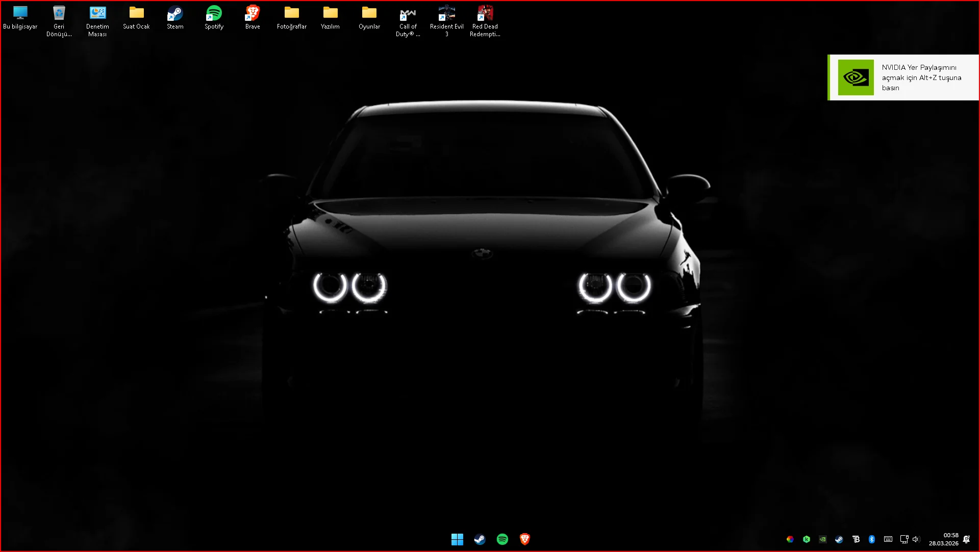The height and width of the screenshot is (552, 980).
Task: Click Spotify in the taskbar
Action: click(x=502, y=539)
